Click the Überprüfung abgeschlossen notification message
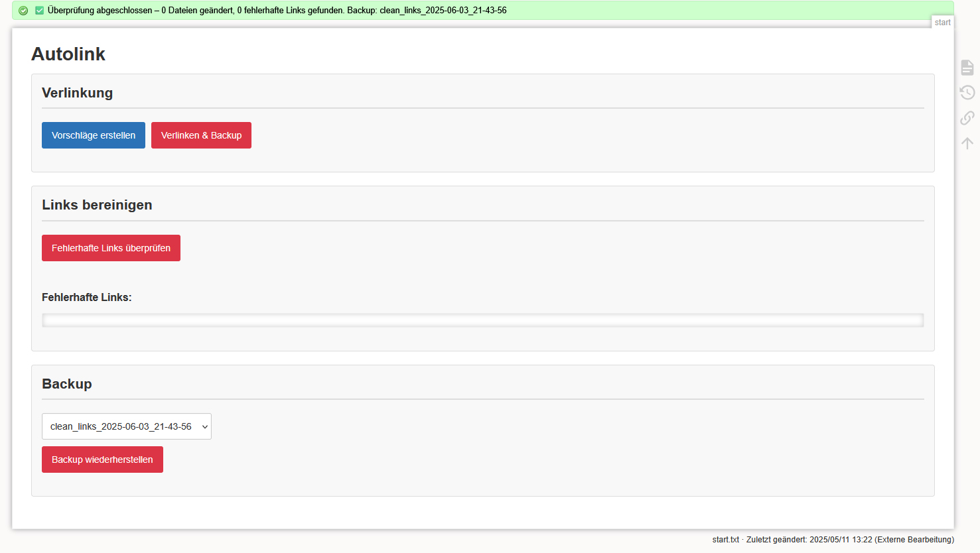The width and height of the screenshot is (980, 553). [x=277, y=11]
